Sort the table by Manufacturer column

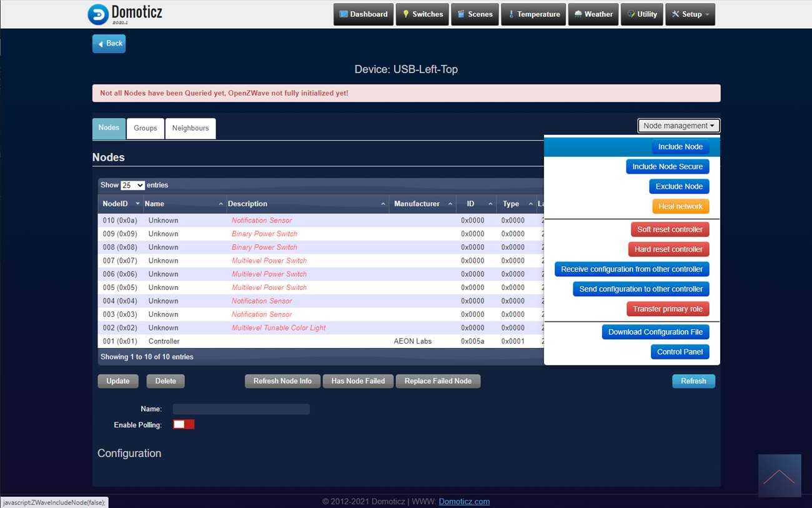(x=417, y=204)
